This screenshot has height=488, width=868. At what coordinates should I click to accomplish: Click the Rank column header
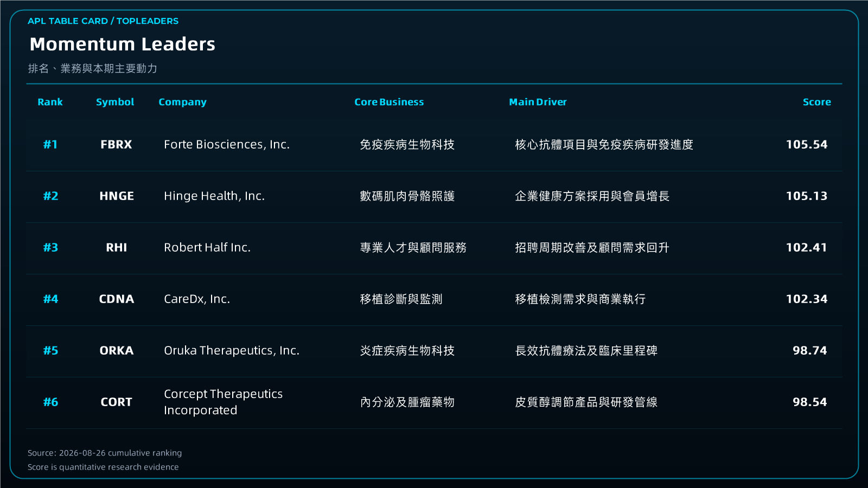pos(50,102)
